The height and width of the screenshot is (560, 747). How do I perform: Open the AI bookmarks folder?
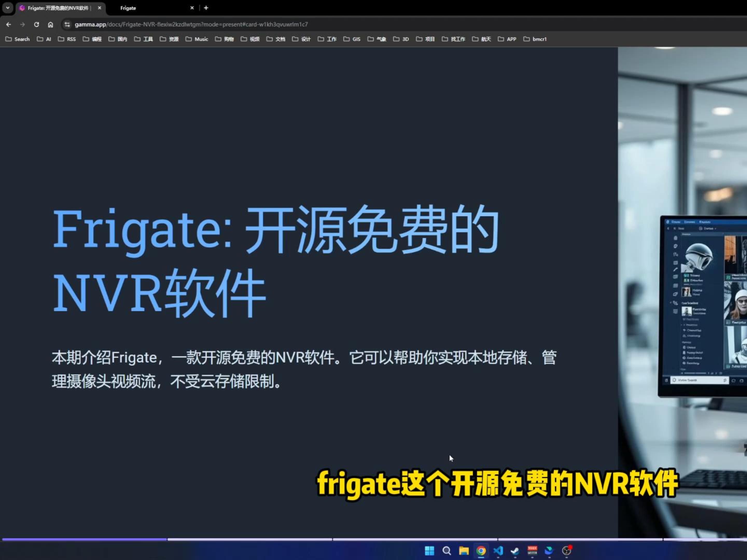44,39
